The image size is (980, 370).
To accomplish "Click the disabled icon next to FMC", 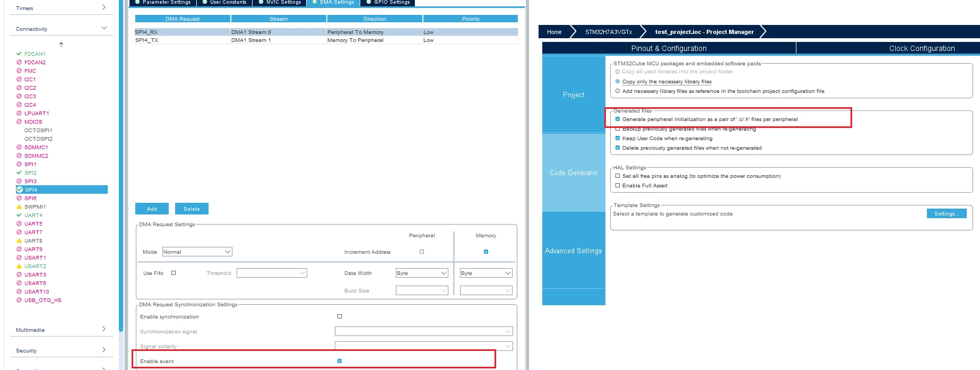I will pyautogui.click(x=19, y=71).
